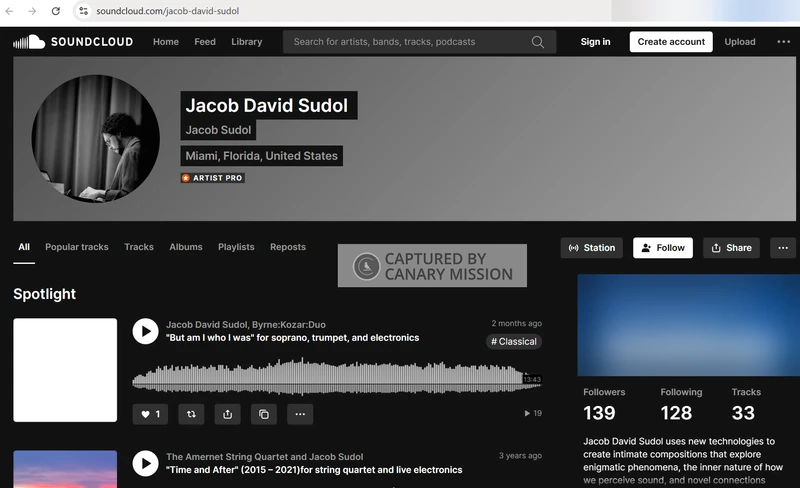Open the "Time and After" track artwork
The height and width of the screenshot is (488, 800).
[65, 469]
